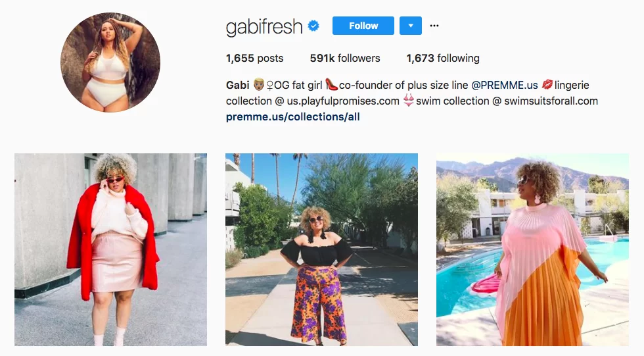Click the Gabi display name in bio
644x356 pixels.
click(237, 85)
